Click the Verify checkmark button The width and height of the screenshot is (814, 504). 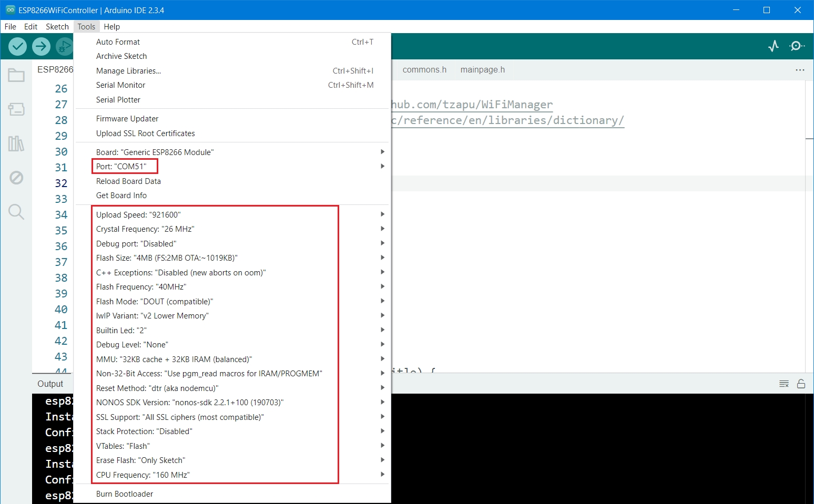18,47
